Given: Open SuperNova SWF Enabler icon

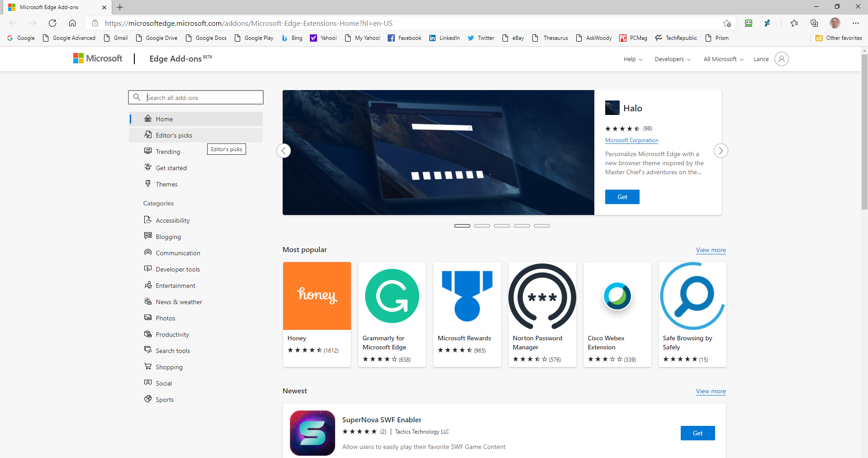Looking at the screenshot, I should point(313,433).
